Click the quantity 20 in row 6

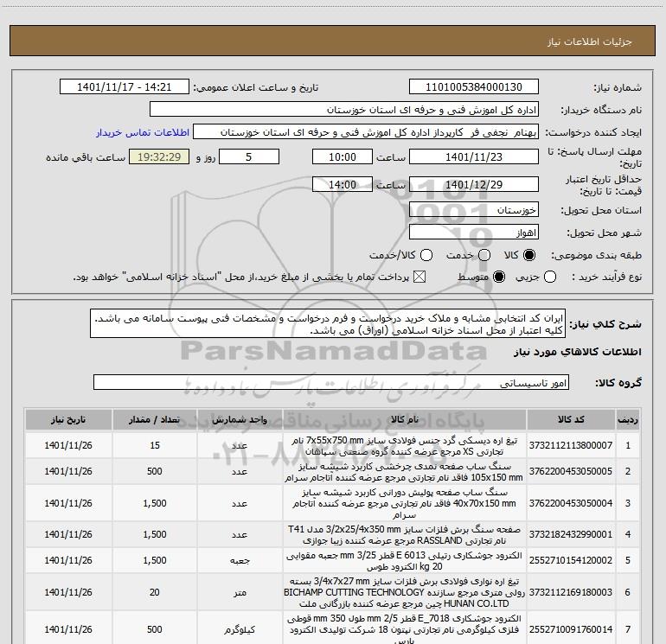tap(155, 592)
